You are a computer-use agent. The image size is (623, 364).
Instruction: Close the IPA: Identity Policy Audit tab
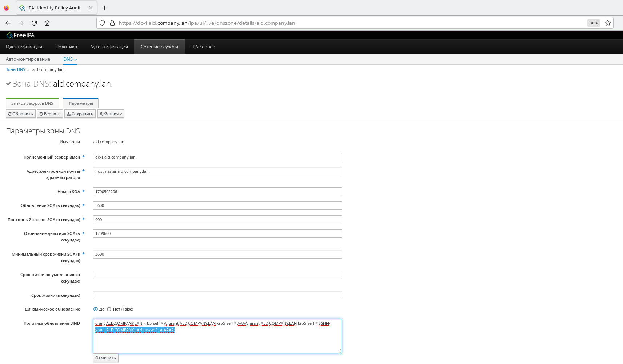tap(91, 8)
